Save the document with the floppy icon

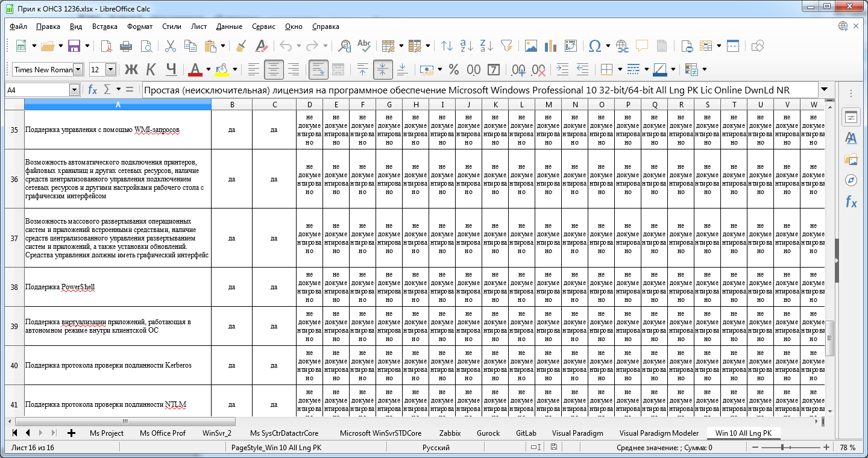point(74,46)
